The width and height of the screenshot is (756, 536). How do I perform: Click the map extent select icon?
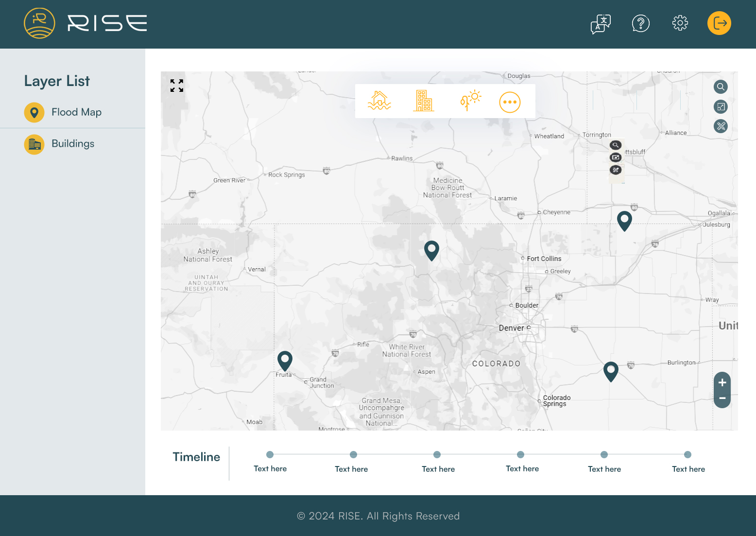pyautogui.click(x=721, y=107)
